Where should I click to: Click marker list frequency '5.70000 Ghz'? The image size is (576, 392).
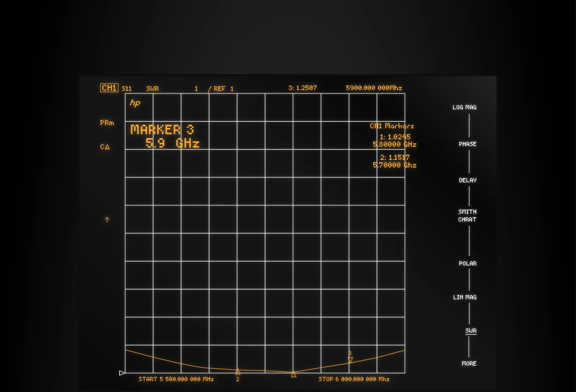pos(394,165)
